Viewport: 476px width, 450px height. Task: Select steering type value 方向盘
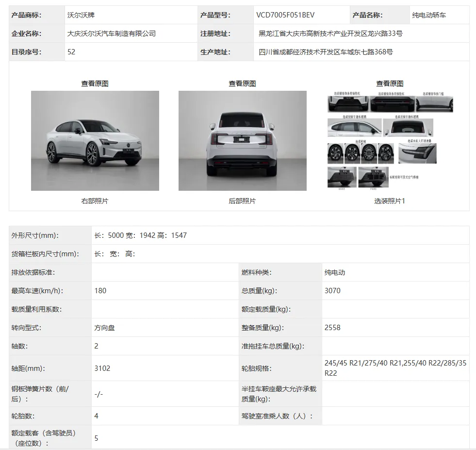pos(104,328)
